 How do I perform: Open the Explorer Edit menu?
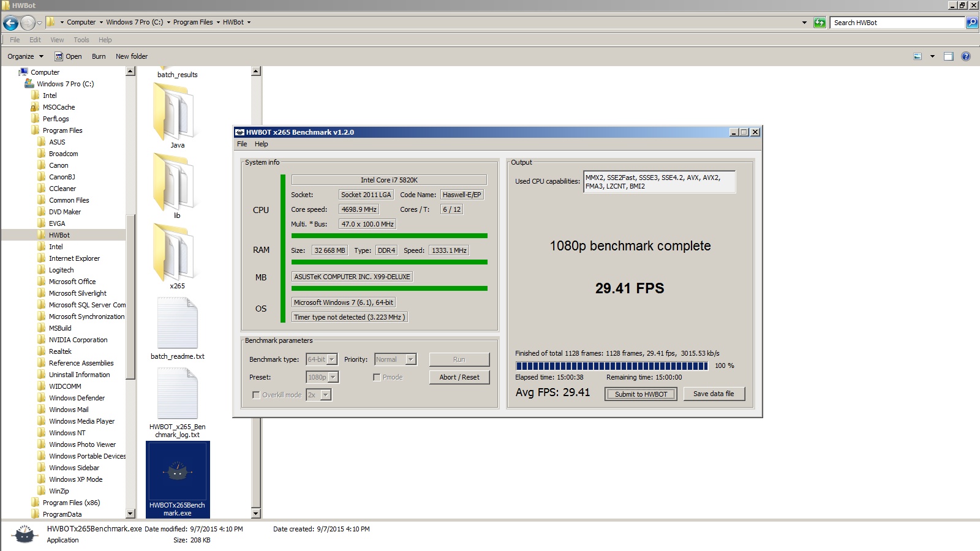pos(35,40)
